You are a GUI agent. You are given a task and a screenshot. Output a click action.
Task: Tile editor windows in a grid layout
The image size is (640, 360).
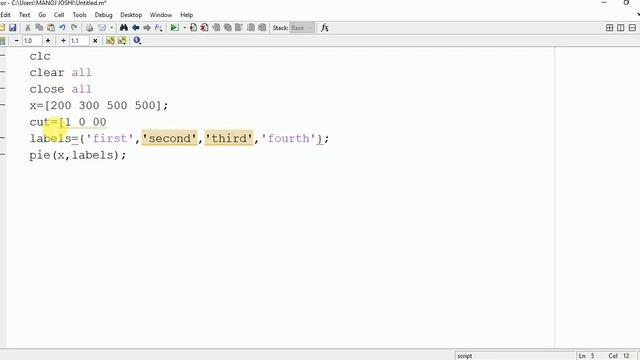pyautogui.click(x=609, y=28)
